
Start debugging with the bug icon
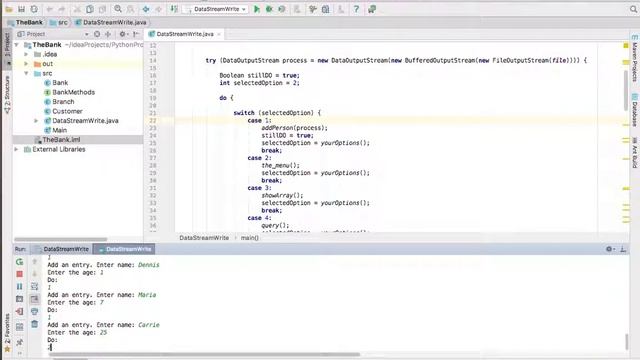click(269, 9)
